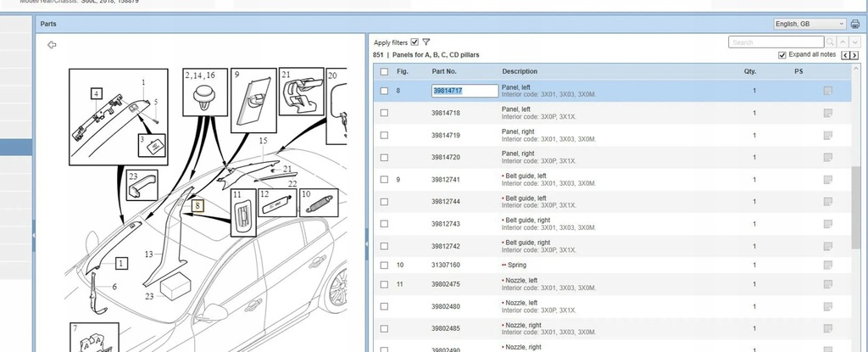
Task: Sort by Part No. column header
Action: coord(444,71)
